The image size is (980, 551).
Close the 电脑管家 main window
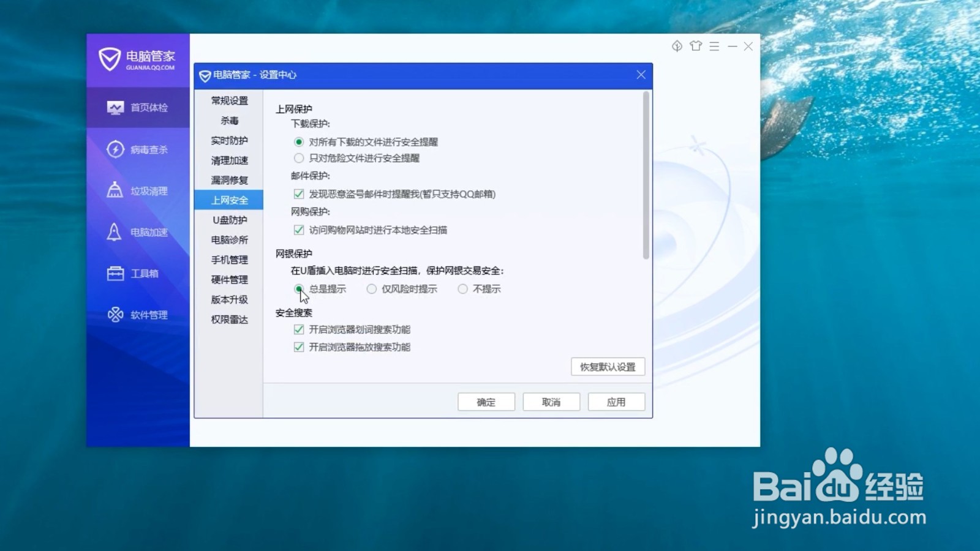click(x=748, y=47)
